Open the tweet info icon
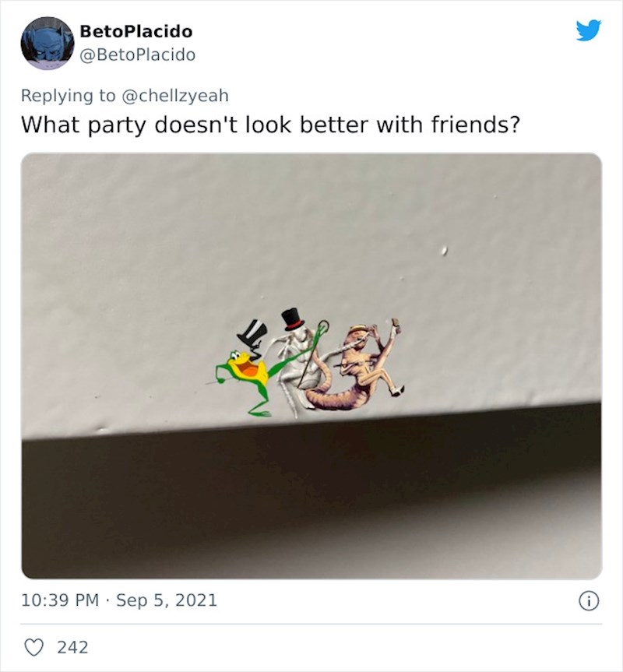623x672 pixels. click(x=590, y=600)
